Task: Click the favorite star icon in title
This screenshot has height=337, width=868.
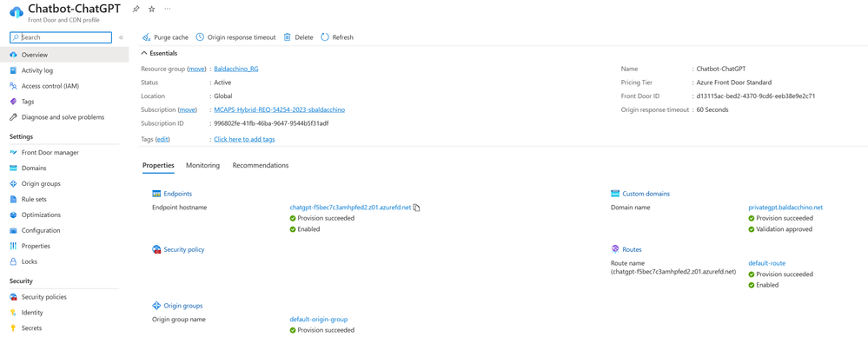Action: point(152,10)
